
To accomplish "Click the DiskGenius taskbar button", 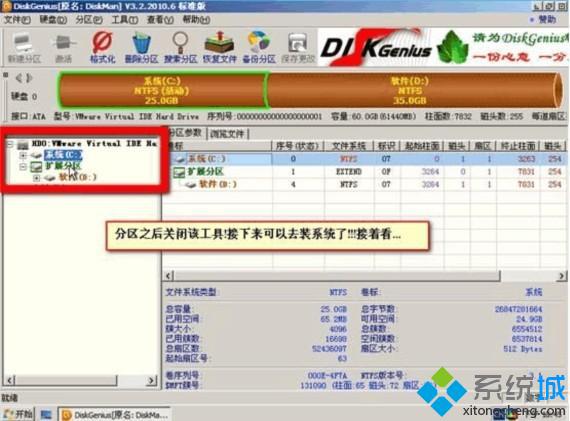I will tap(115, 414).
